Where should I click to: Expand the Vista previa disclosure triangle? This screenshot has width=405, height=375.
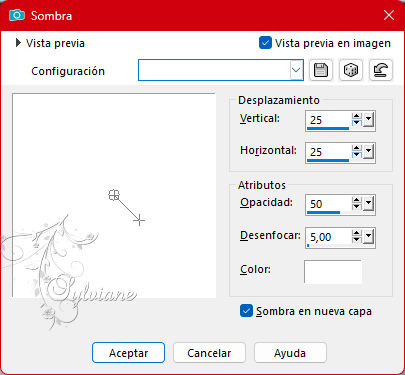coord(18,43)
